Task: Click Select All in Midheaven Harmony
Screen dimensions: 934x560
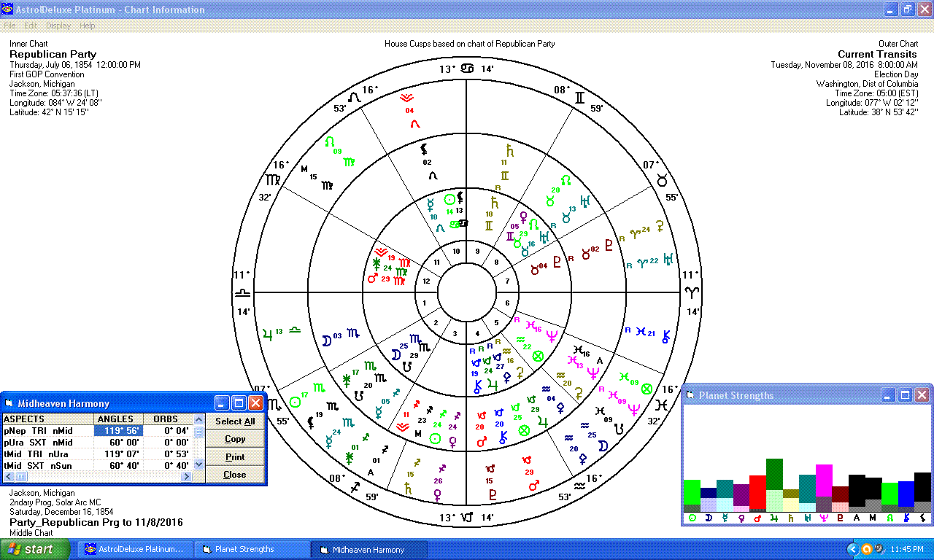Action: (x=235, y=421)
